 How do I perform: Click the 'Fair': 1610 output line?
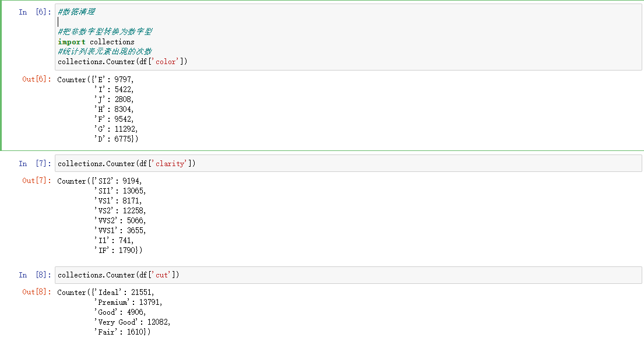[122, 332]
